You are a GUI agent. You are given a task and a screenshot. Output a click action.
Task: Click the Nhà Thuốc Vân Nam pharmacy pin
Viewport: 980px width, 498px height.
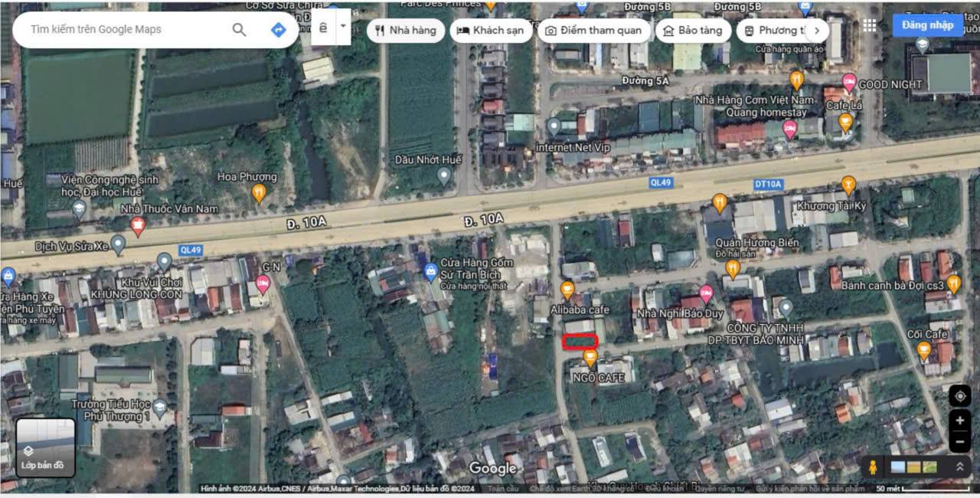tap(138, 225)
